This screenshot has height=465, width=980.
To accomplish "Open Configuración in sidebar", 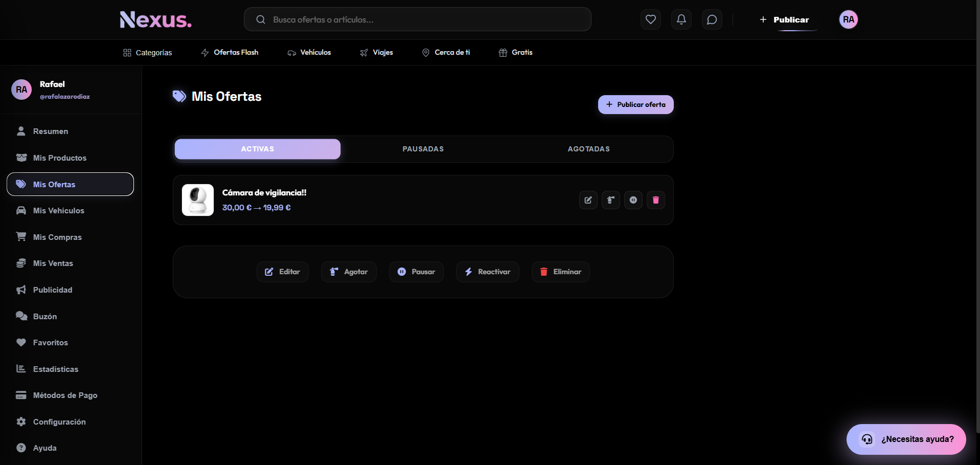I will pyautogui.click(x=71, y=422).
